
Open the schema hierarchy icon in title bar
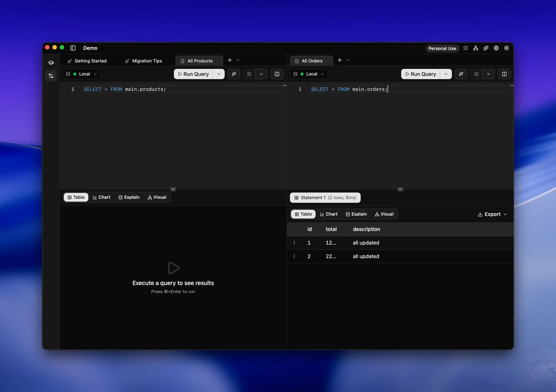(x=476, y=48)
